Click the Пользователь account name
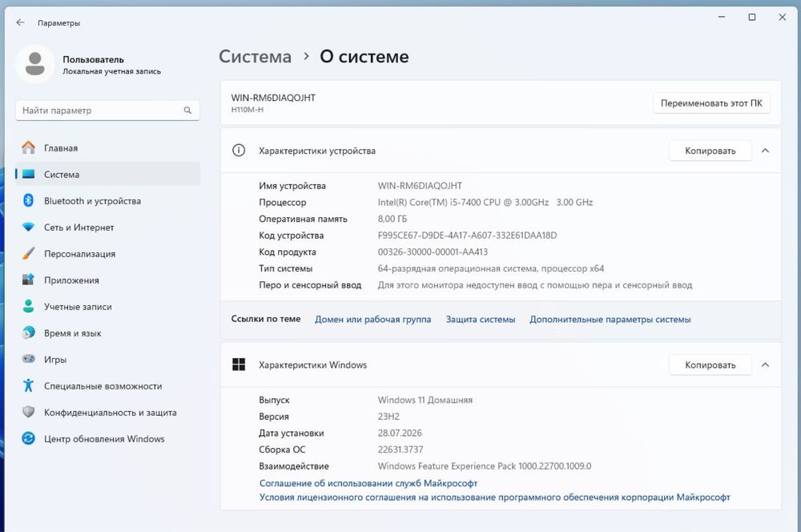Screen dimensions: 801x532 [93, 59]
